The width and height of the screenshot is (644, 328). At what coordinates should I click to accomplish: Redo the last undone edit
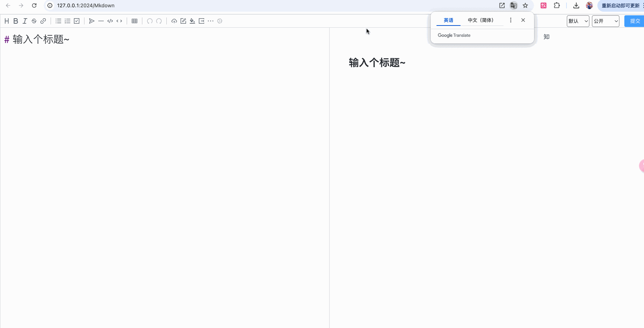coord(159,21)
